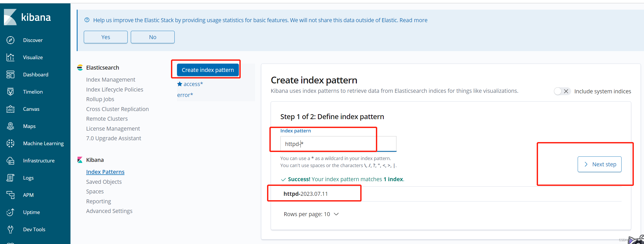Click the httpd-2023.07.11 matching index row
The image size is (644, 244).
(451, 194)
